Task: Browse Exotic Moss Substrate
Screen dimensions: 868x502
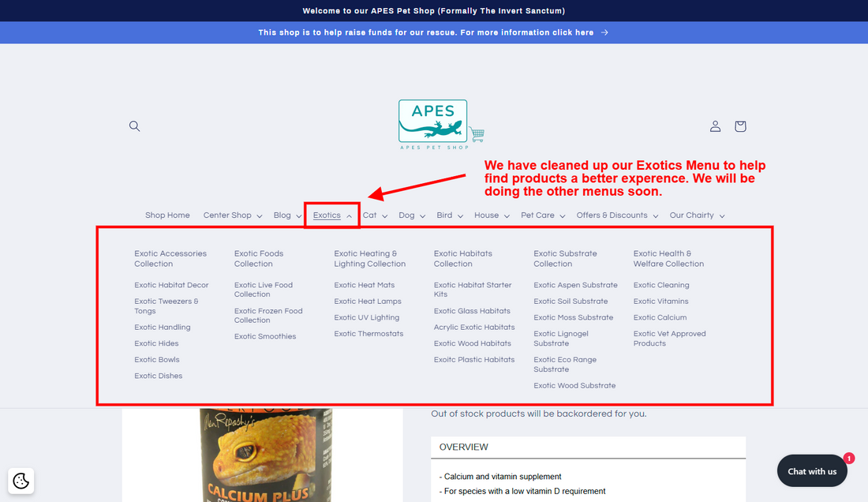Action: click(x=574, y=317)
